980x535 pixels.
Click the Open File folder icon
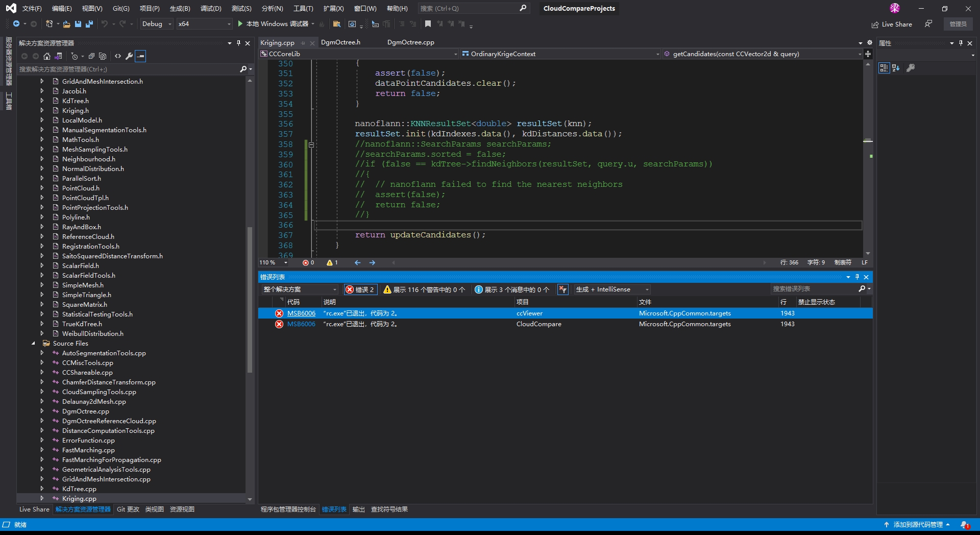[x=66, y=24]
